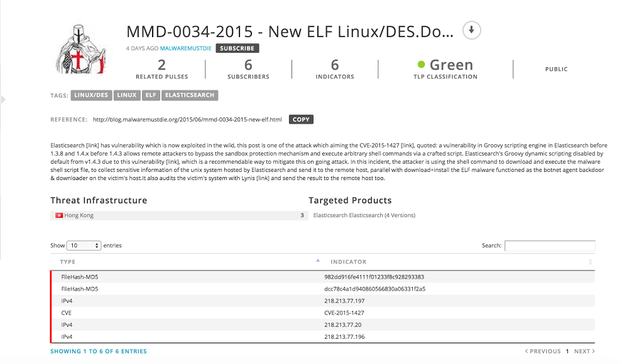Select the CVE-2015-1427 indicator value
622x364 pixels.
[x=344, y=313]
